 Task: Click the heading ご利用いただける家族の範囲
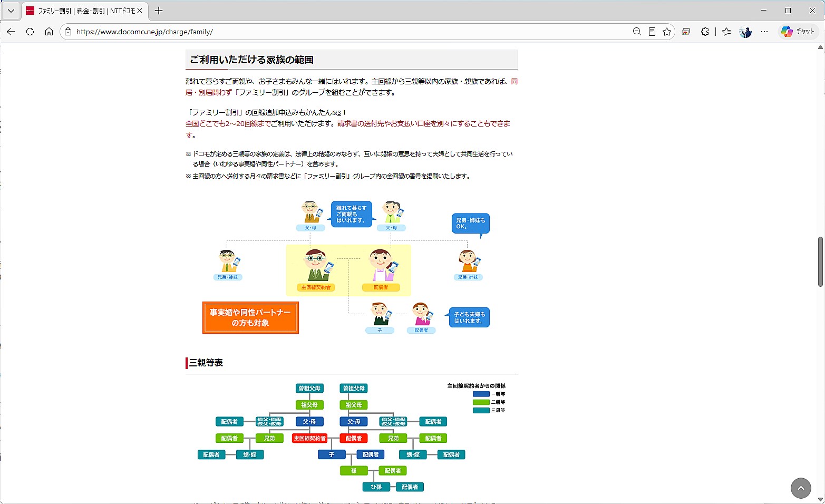point(251,60)
